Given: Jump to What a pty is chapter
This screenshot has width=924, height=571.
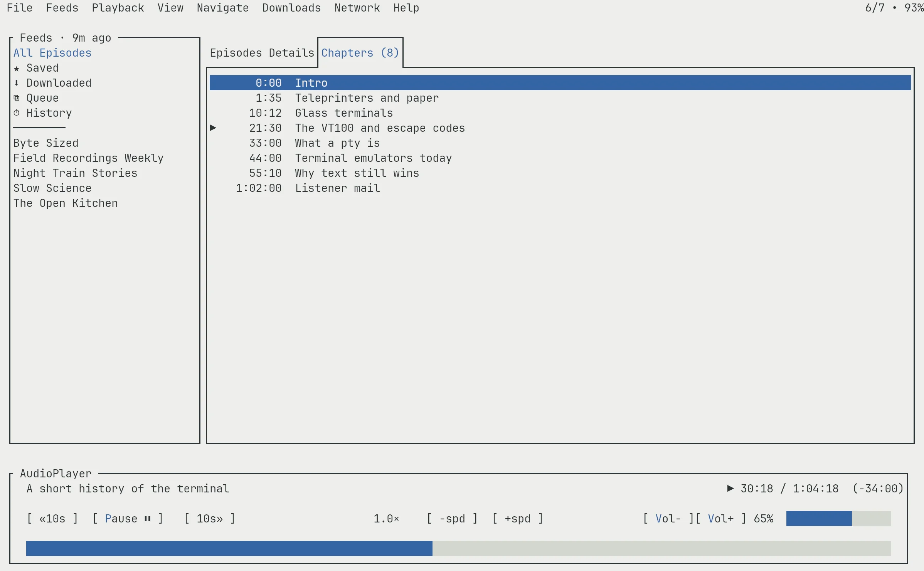Looking at the screenshot, I should [x=560, y=143].
